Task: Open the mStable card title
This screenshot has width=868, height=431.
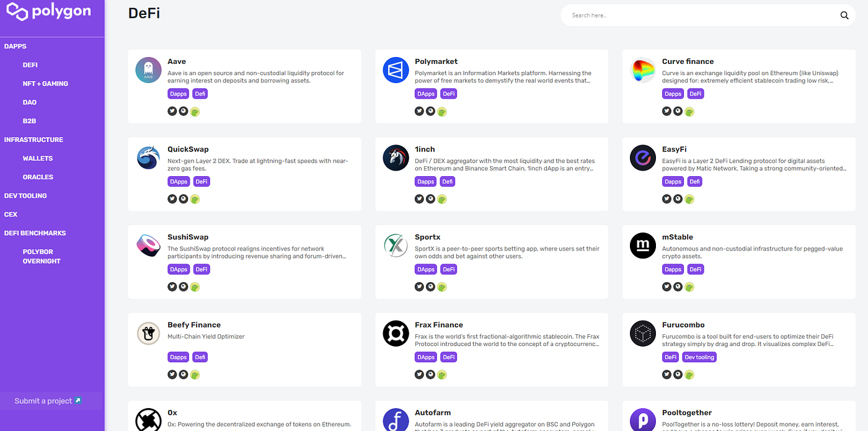Action: point(678,237)
